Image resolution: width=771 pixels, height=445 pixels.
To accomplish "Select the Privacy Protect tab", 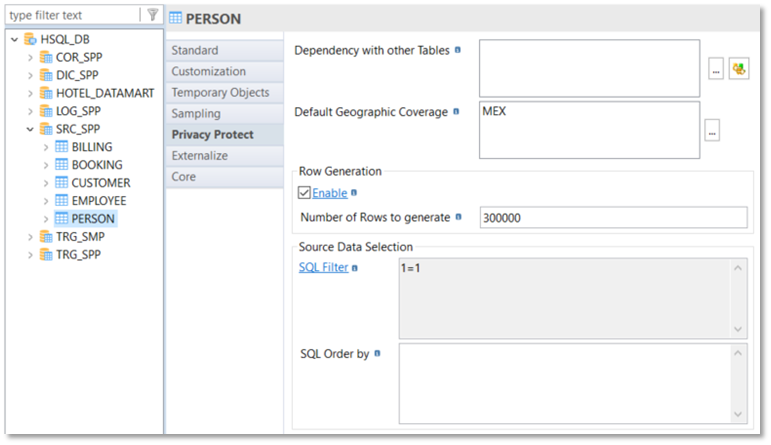I will click(225, 135).
